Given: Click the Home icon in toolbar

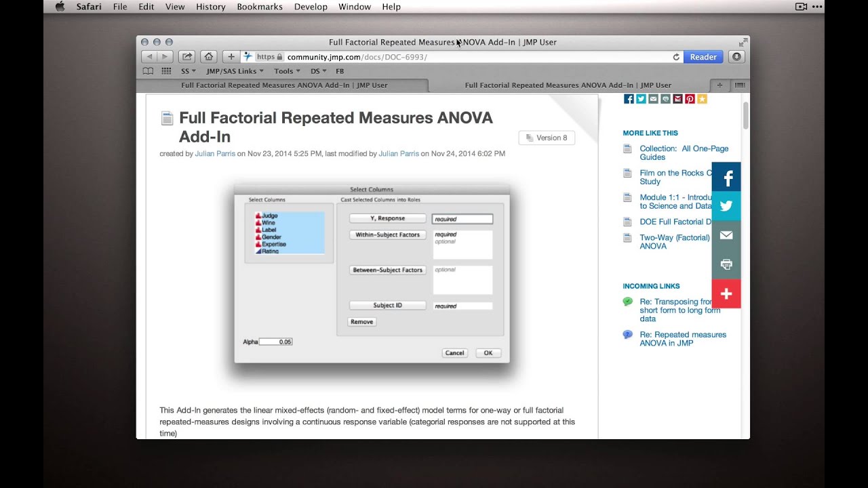Looking at the screenshot, I should point(209,57).
